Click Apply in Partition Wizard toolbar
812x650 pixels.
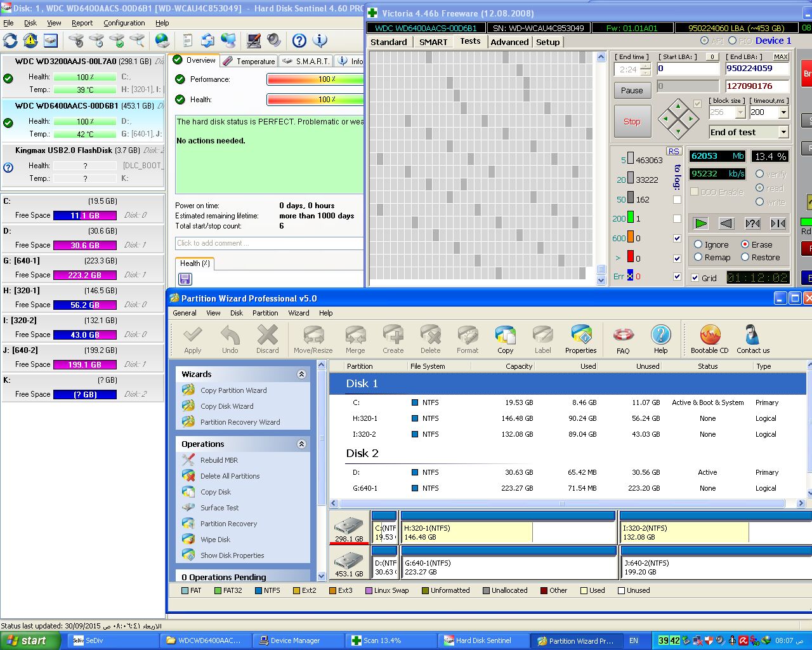193,340
